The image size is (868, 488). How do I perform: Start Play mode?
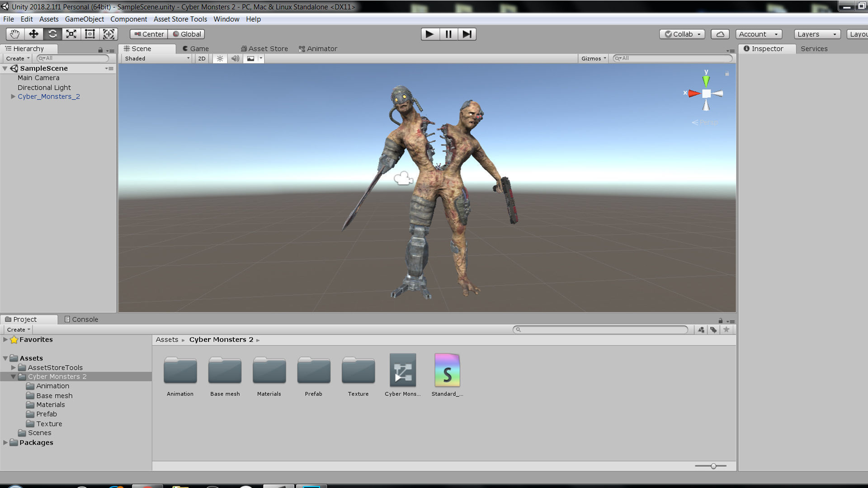(430, 34)
